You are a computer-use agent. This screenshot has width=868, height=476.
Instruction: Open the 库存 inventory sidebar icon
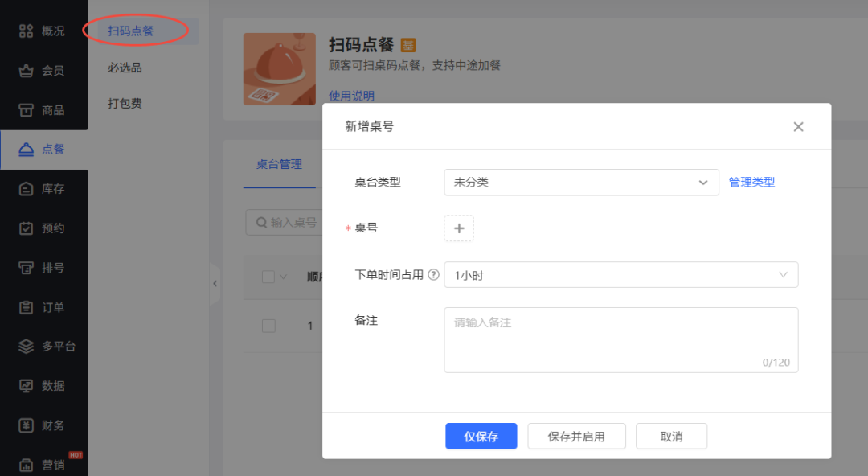click(27, 189)
